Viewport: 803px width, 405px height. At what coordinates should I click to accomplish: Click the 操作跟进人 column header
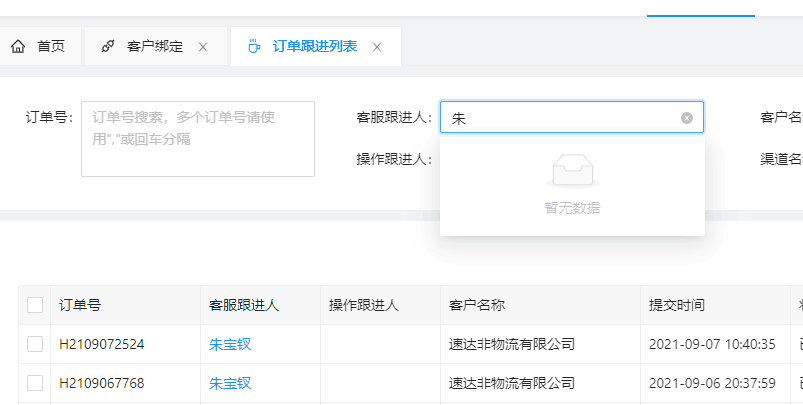coord(364,305)
